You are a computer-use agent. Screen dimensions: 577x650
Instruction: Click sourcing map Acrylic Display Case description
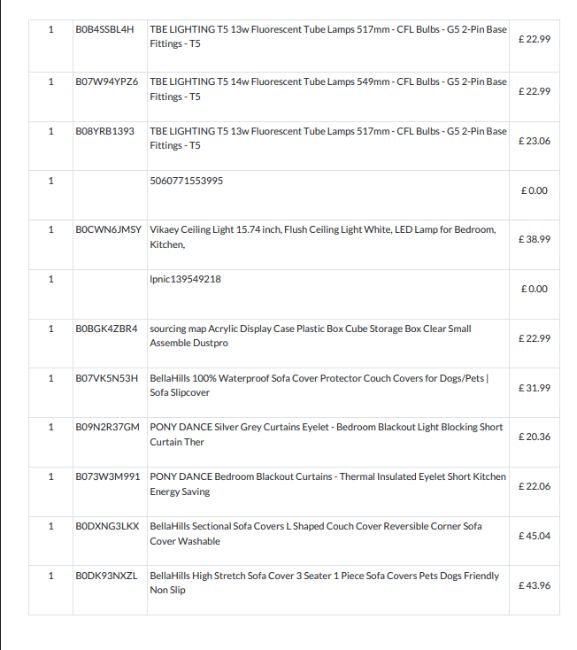pyautogui.click(x=310, y=336)
